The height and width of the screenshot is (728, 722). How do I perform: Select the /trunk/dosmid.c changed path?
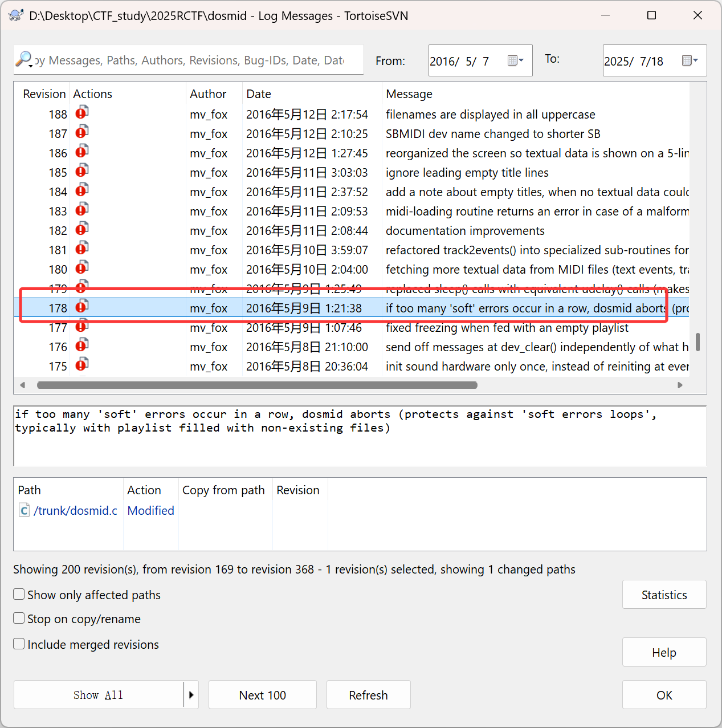(x=75, y=510)
